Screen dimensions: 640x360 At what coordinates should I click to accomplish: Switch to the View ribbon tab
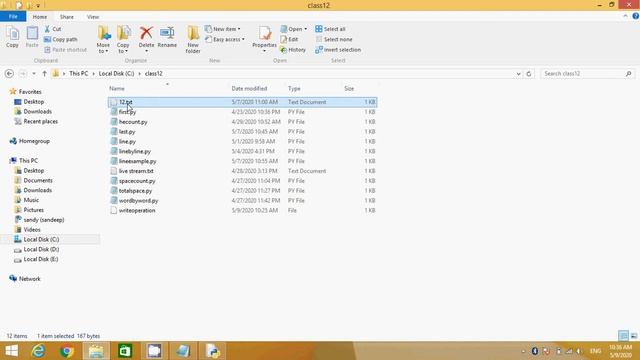93,17
